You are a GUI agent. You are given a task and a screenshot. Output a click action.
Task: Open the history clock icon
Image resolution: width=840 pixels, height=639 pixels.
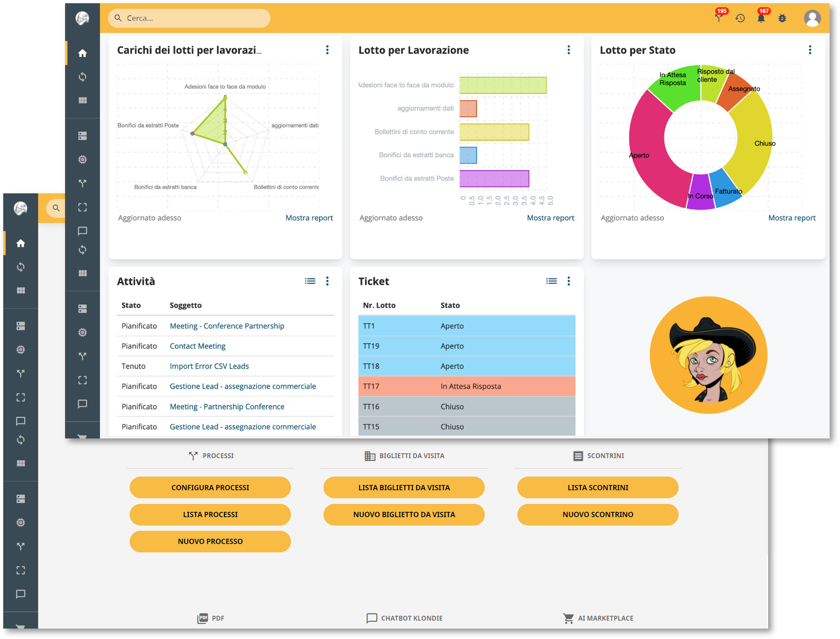click(740, 18)
